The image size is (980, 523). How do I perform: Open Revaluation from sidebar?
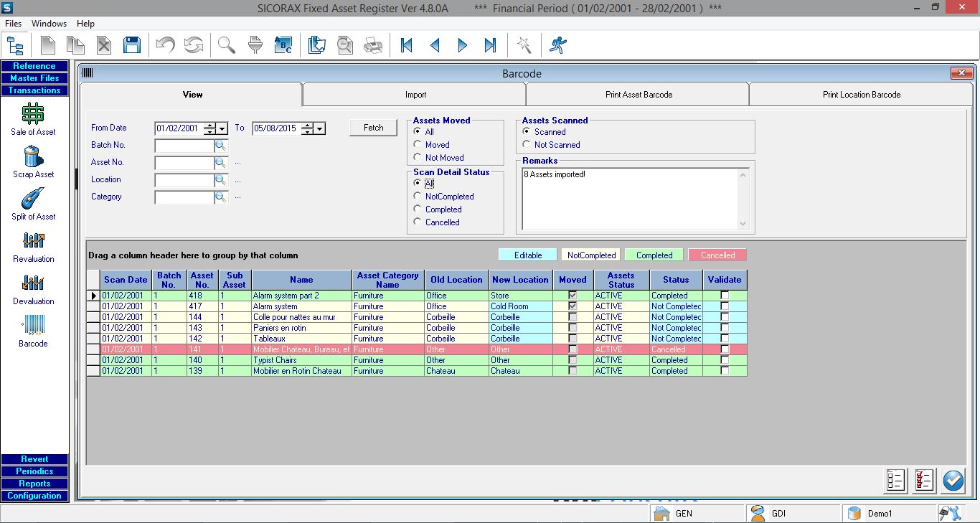(33, 246)
